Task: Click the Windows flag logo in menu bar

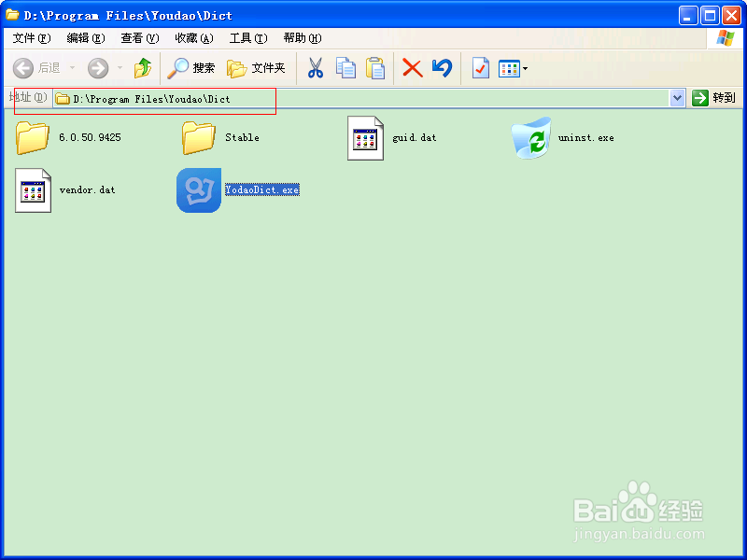Action: coord(726,38)
